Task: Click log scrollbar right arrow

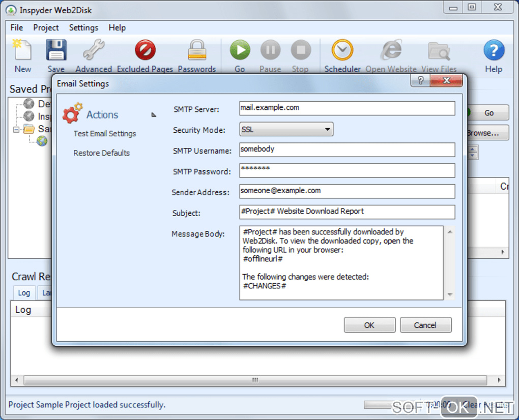Action: [x=499, y=380]
